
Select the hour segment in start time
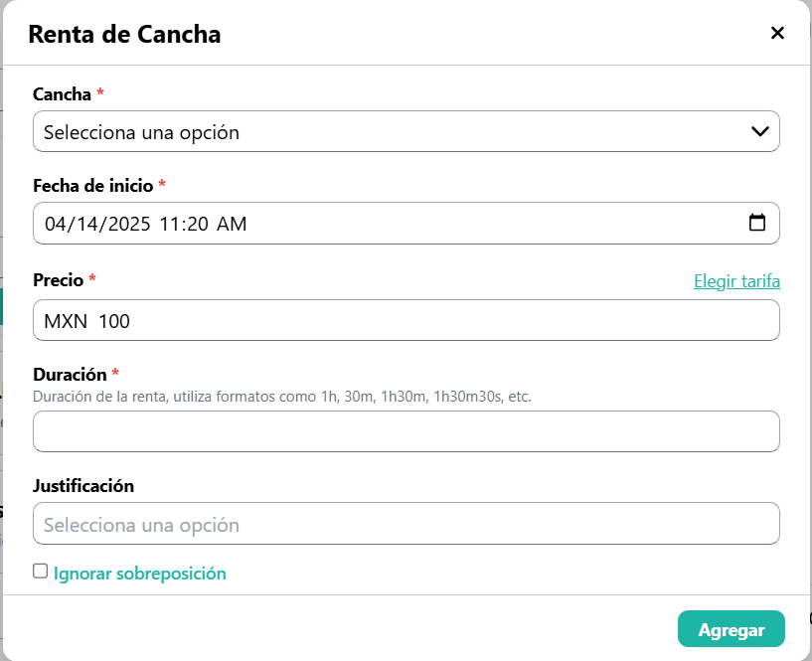tap(169, 224)
